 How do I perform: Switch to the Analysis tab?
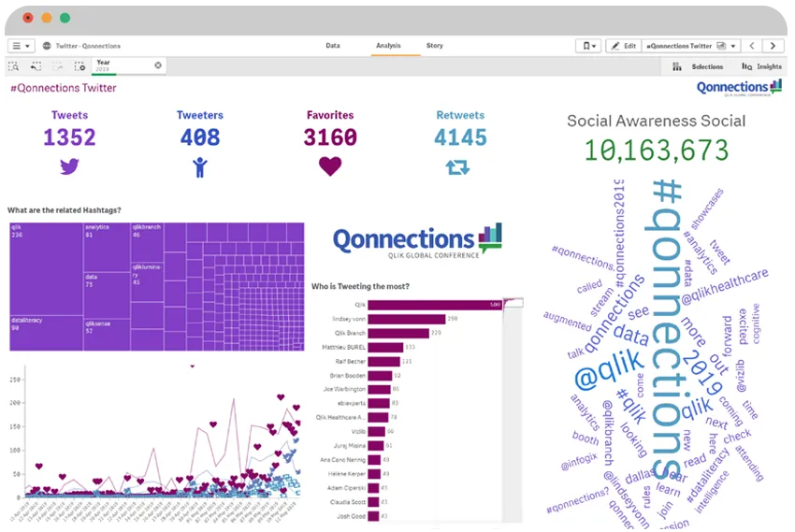[x=389, y=46]
